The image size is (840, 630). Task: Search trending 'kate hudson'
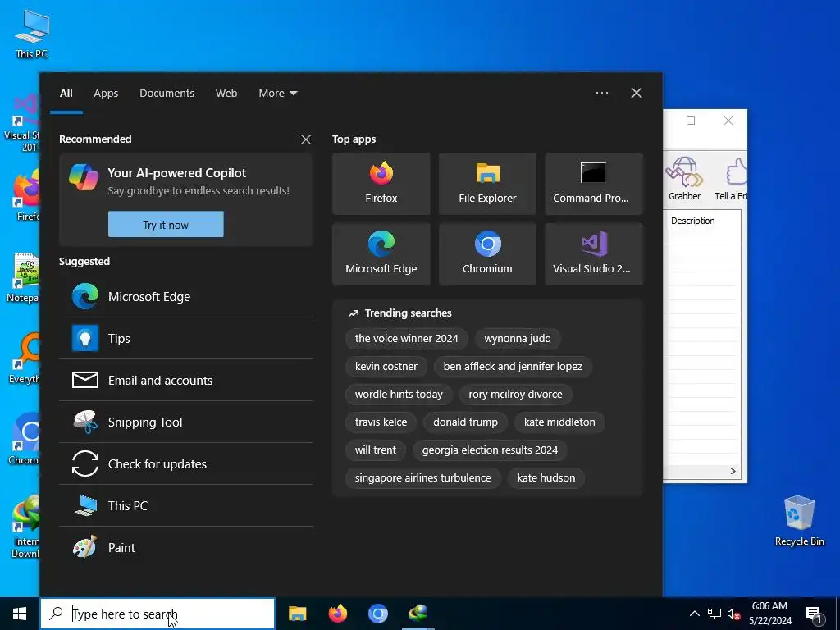pyautogui.click(x=546, y=478)
